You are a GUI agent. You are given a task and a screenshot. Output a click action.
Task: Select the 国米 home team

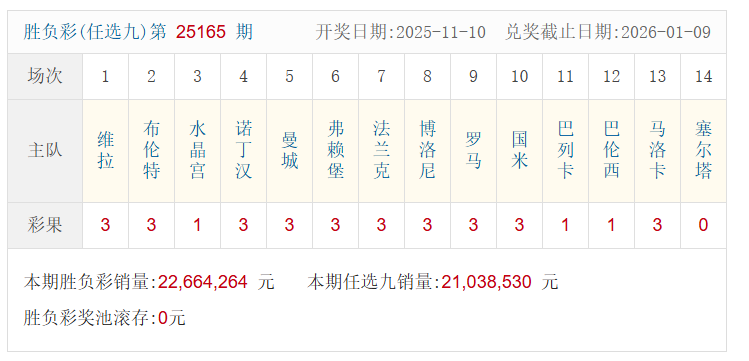(x=519, y=150)
